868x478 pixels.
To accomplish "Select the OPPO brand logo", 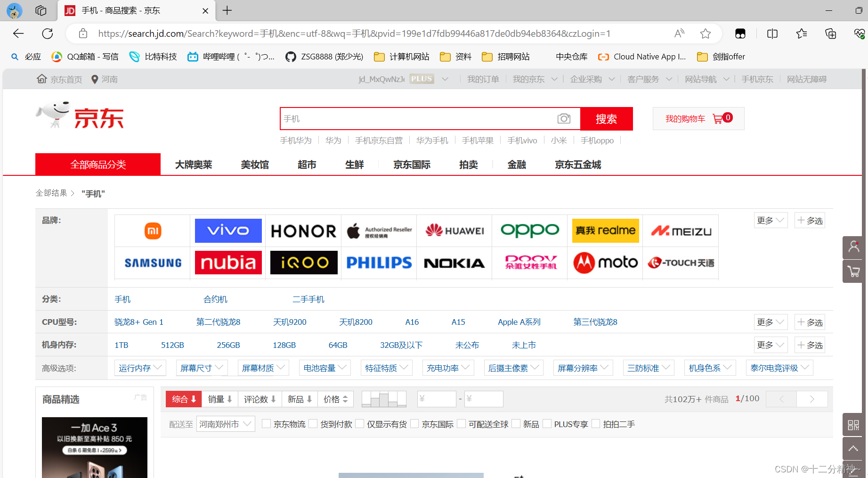I will (530, 231).
